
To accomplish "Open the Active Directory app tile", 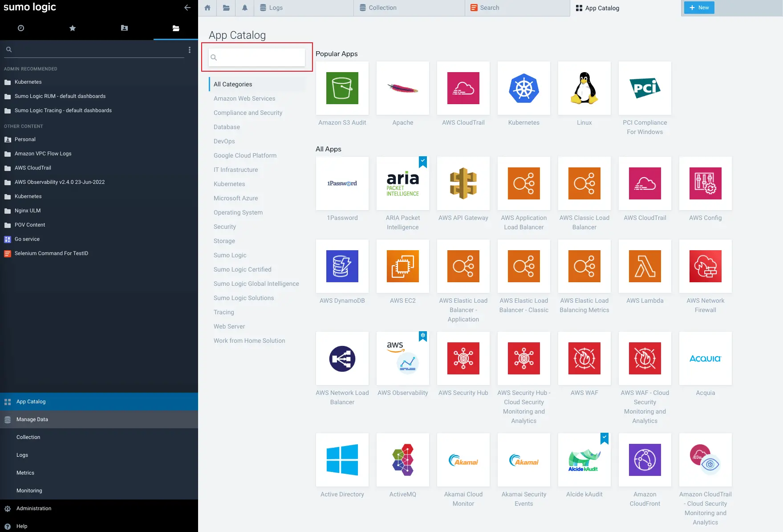I will pos(342,460).
